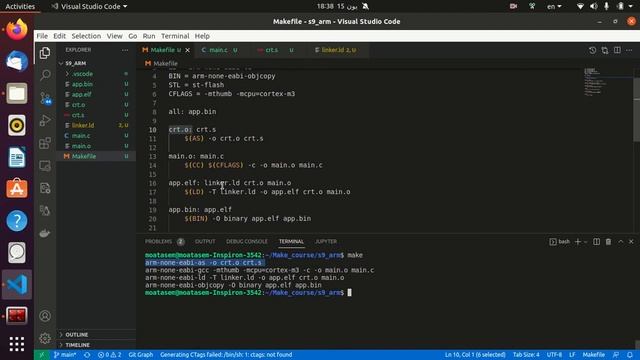Open Visual Studio Code app menu in top bar

[89, 7]
